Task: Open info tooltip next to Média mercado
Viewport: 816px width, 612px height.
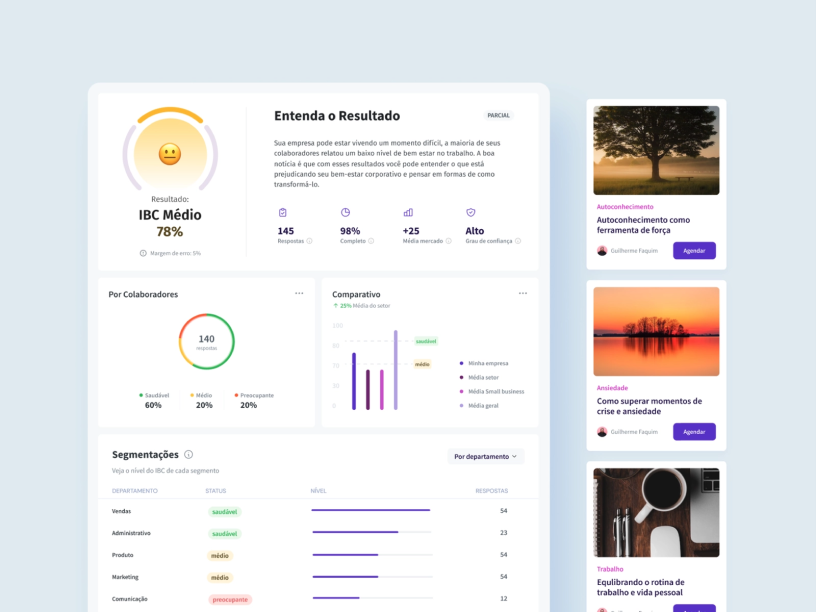Action: coord(449,241)
